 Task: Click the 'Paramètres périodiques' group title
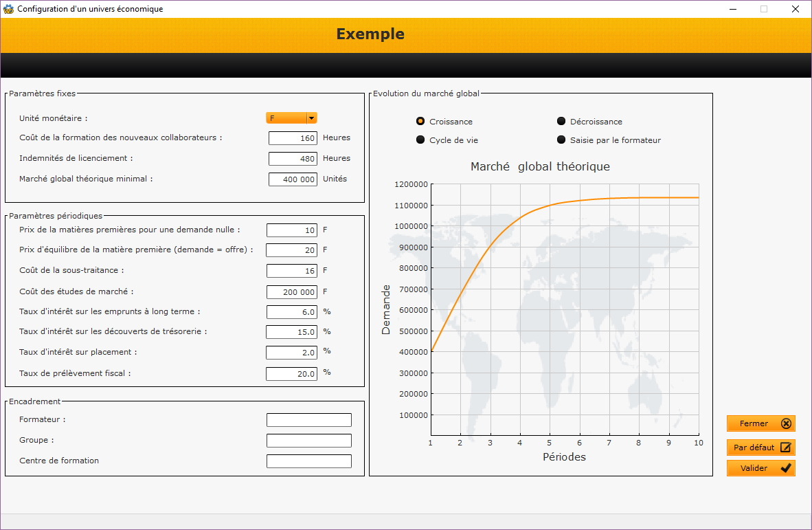point(56,216)
